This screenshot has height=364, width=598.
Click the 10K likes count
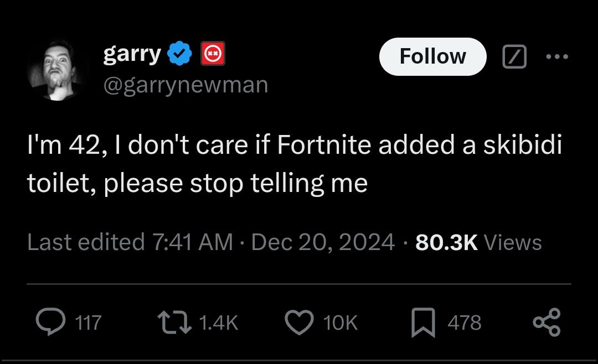pos(340,323)
